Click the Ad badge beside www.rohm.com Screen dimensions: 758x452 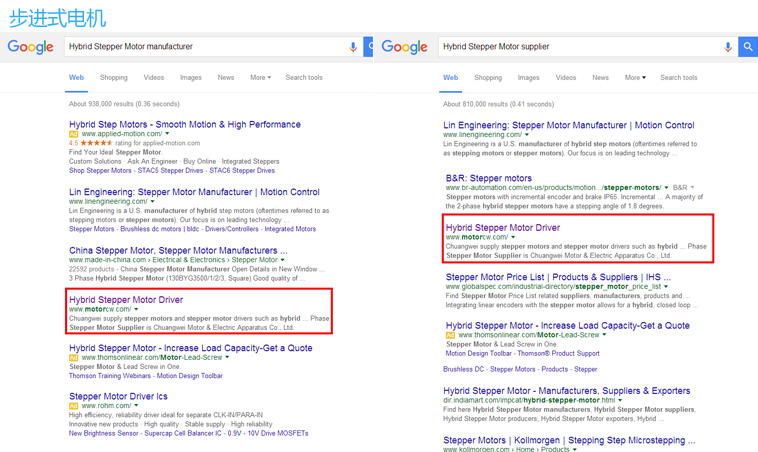coord(73,406)
